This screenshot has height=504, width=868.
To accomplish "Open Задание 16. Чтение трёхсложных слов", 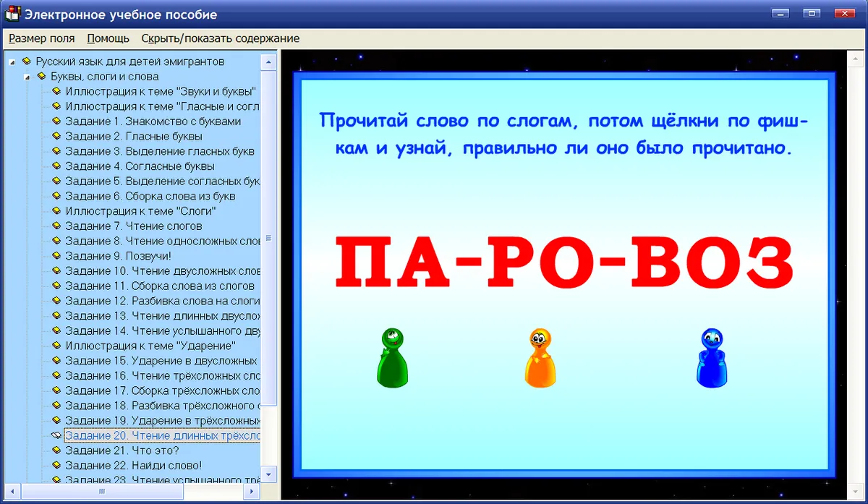I will coord(162,375).
